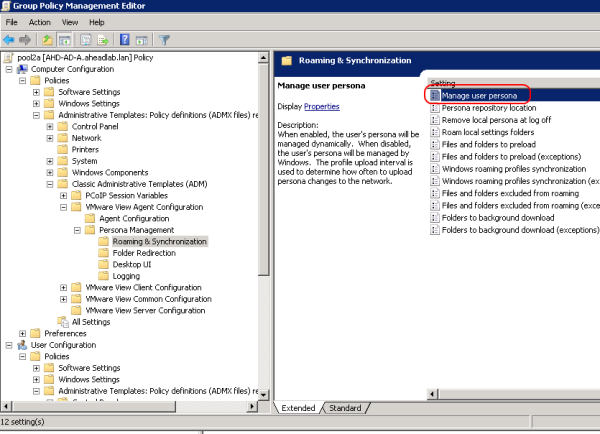Toggle the Show/Hide Console Tree icon
This screenshot has height=434, width=600.
pos(63,39)
